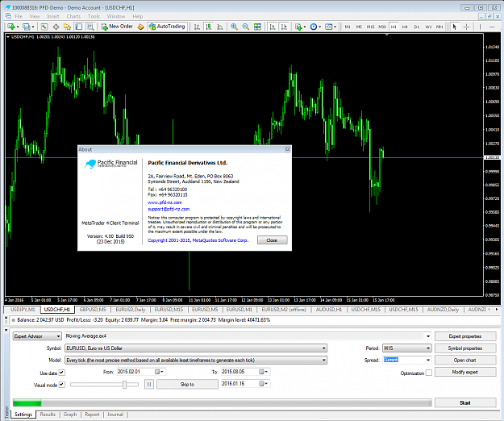504x421 pixels.
Task: Click the Start test button
Action: pyautogui.click(x=465, y=402)
